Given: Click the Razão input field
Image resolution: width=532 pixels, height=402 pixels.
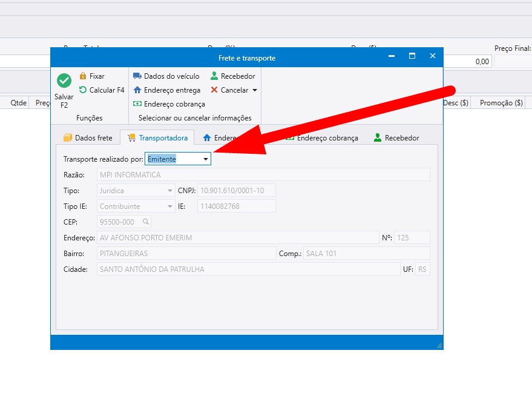Looking at the screenshot, I should coord(263,175).
